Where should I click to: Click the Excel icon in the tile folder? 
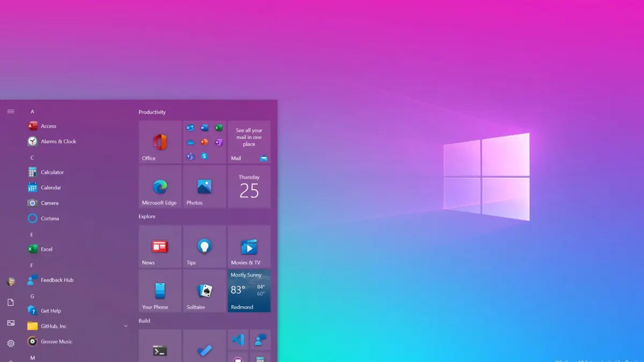[x=219, y=128]
